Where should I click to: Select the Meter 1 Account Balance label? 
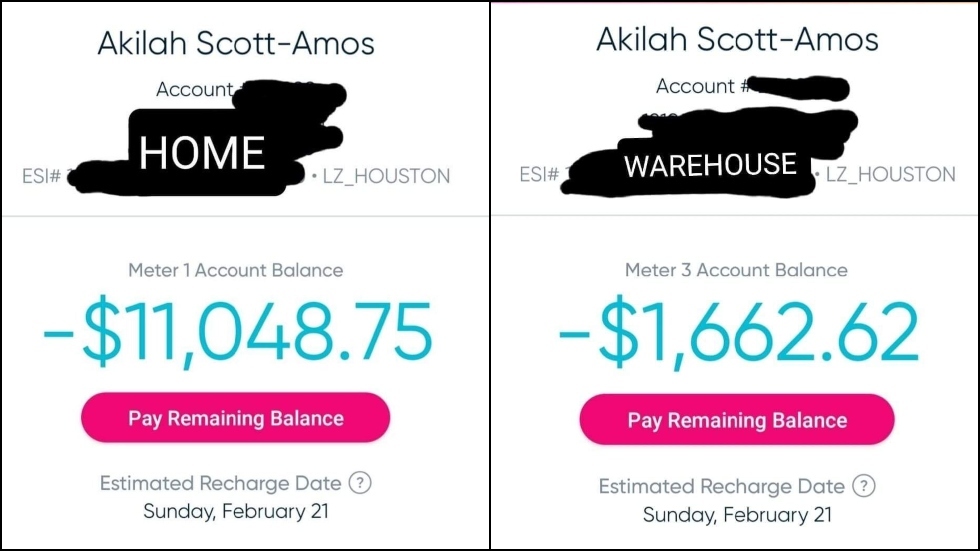235,270
